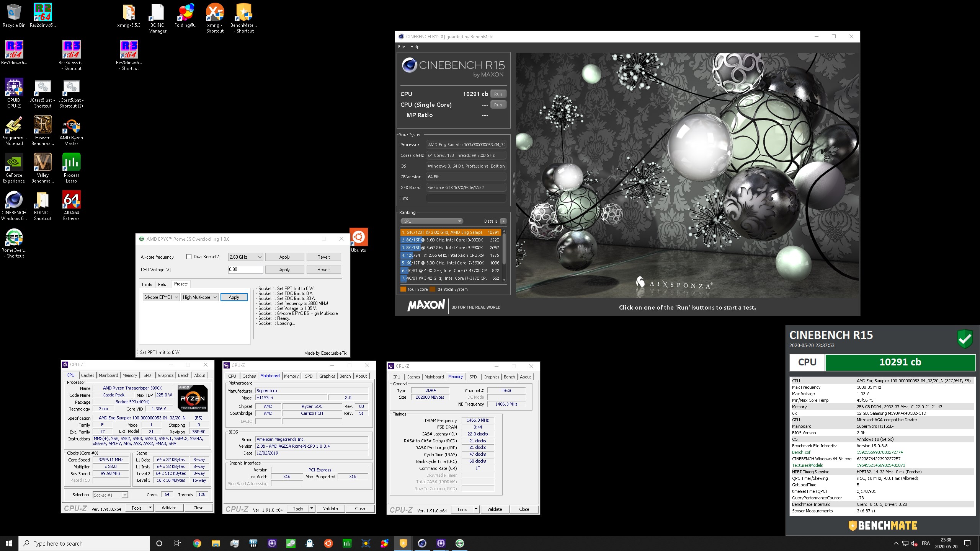980x551 pixels.
Task: Click the Windows Start button
Action: (9, 543)
